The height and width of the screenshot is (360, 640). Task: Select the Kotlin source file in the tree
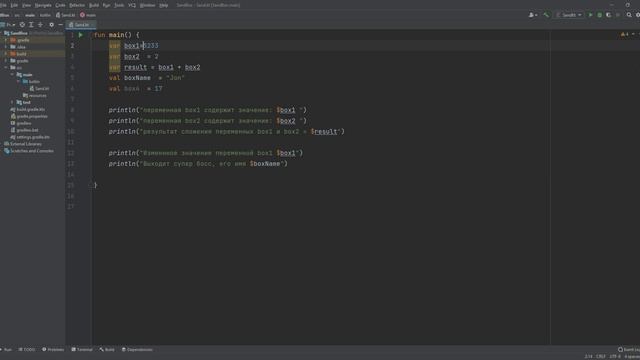click(40, 89)
